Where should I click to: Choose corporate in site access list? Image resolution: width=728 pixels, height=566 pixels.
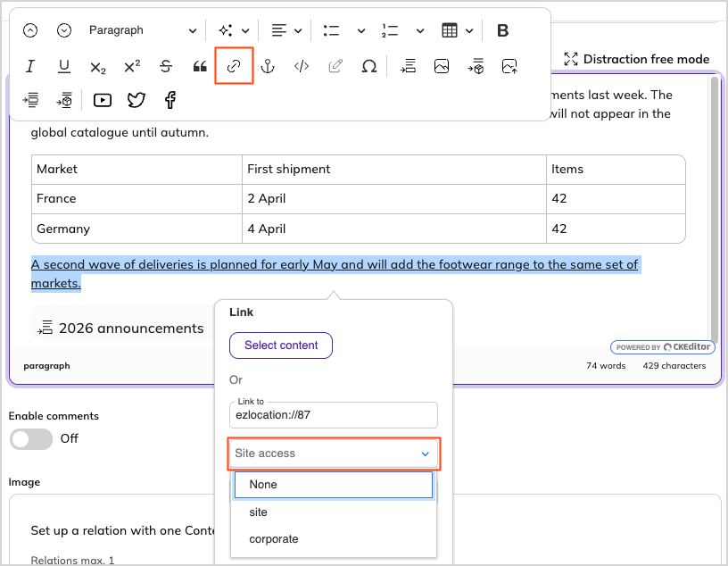point(334,539)
